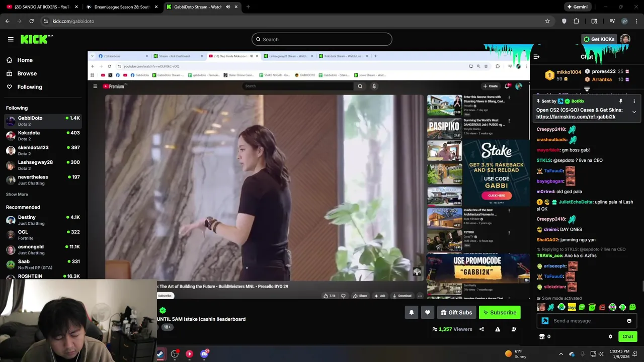
Task: Click the user icon beside report icon
Action: click(514, 329)
